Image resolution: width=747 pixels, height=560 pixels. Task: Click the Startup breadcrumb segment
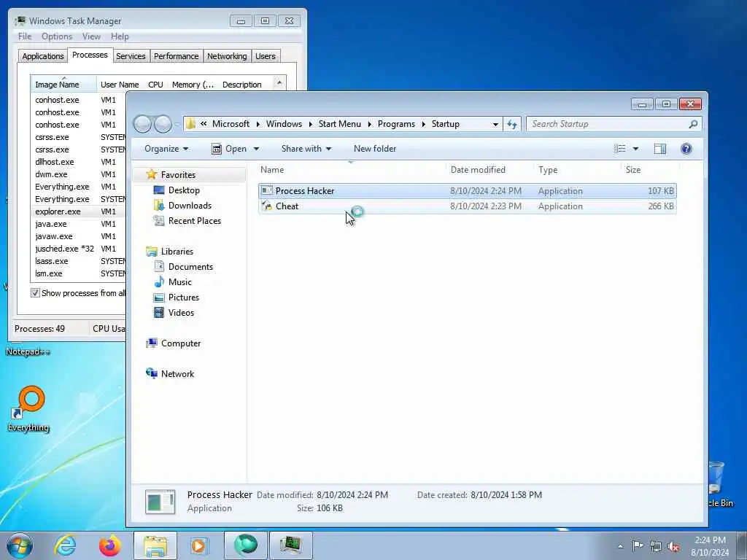point(445,124)
